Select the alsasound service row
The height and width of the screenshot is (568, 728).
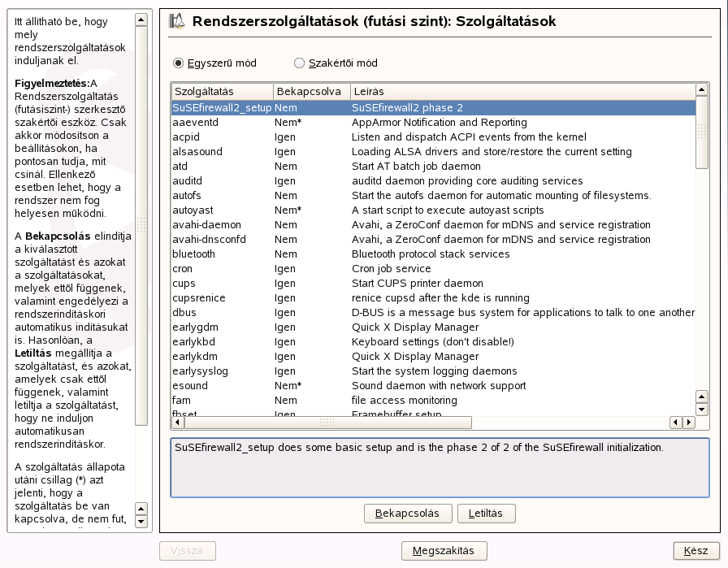pyautogui.click(x=433, y=152)
